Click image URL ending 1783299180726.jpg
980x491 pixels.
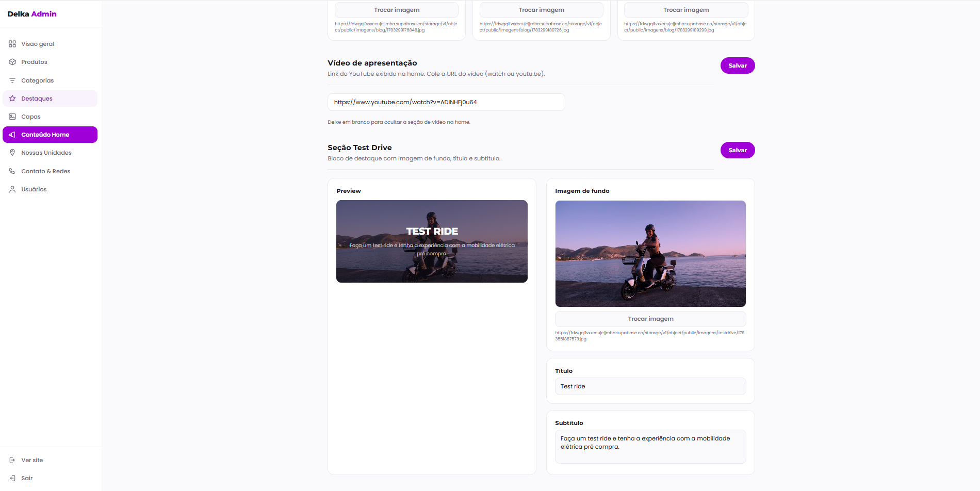point(541,27)
